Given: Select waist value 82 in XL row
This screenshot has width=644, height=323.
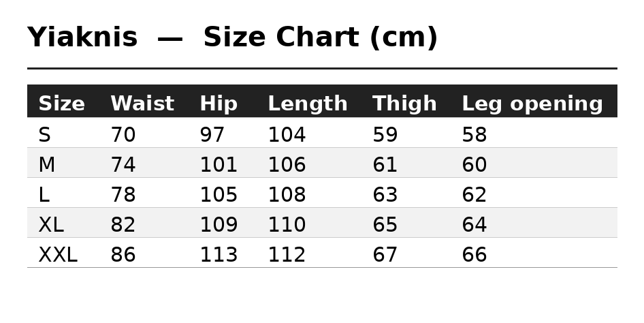Looking at the screenshot, I should point(123,225).
